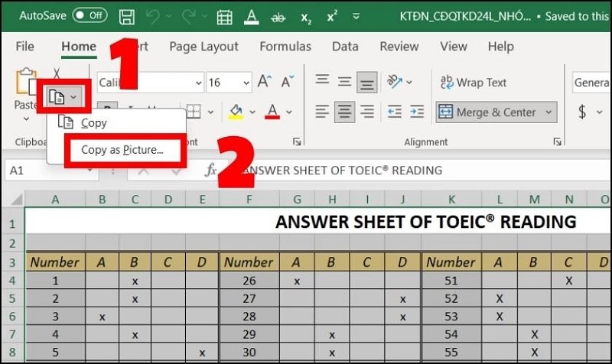This screenshot has height=364, width=612.
Task: Click the Save icon in title bar
Action: (127, 16)
